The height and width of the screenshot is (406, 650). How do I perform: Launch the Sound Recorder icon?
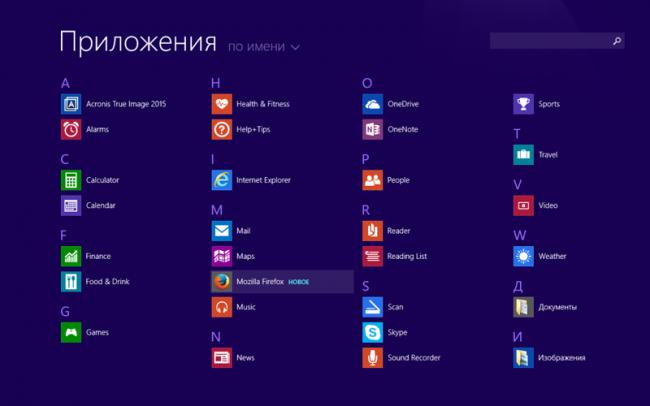(372, 357)
